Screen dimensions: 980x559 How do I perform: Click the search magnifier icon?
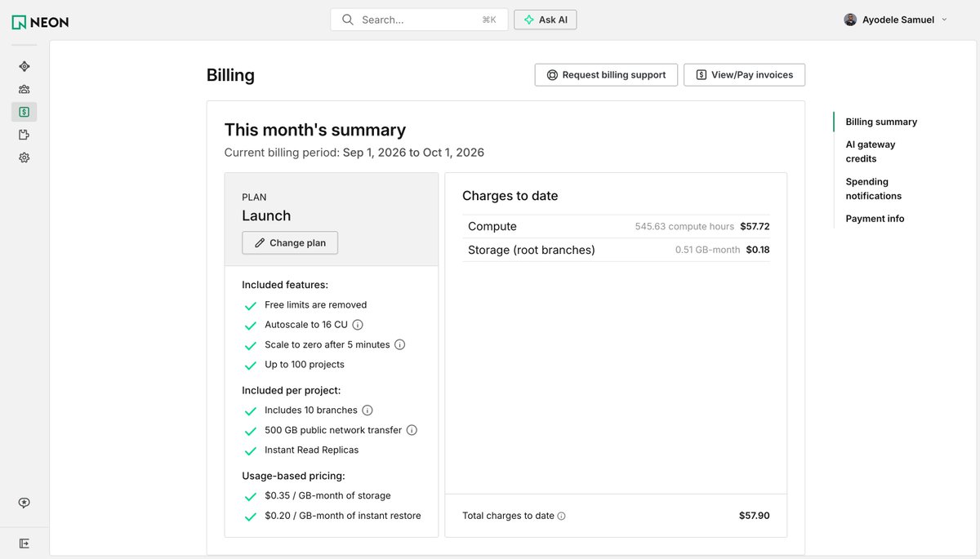pyautogui.click(x=348, y=20)
